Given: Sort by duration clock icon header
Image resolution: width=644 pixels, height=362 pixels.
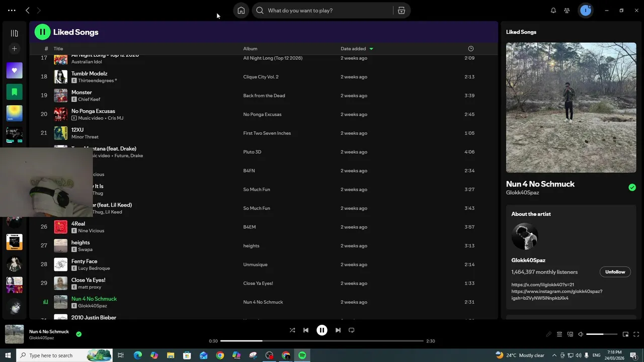Looking at the screenshot, I should click(x=471, y=49).
